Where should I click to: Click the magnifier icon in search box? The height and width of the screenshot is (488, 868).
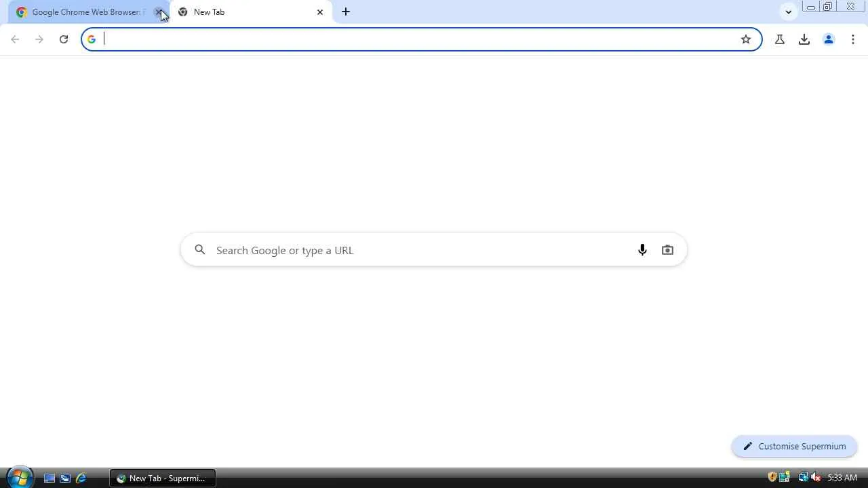[200, 250]
